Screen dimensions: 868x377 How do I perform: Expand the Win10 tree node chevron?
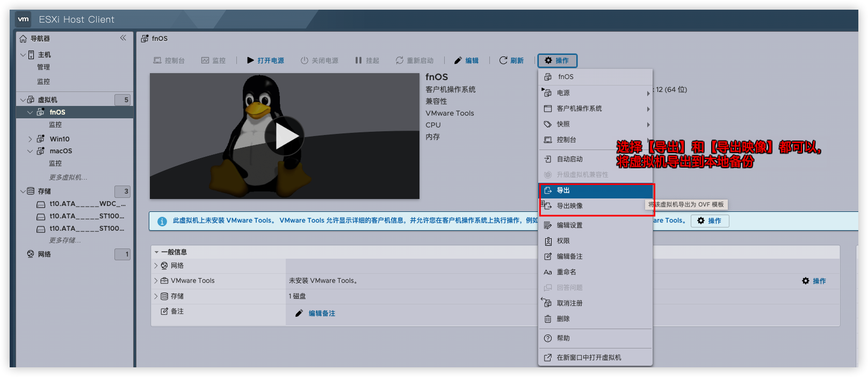tap(30, 139)
